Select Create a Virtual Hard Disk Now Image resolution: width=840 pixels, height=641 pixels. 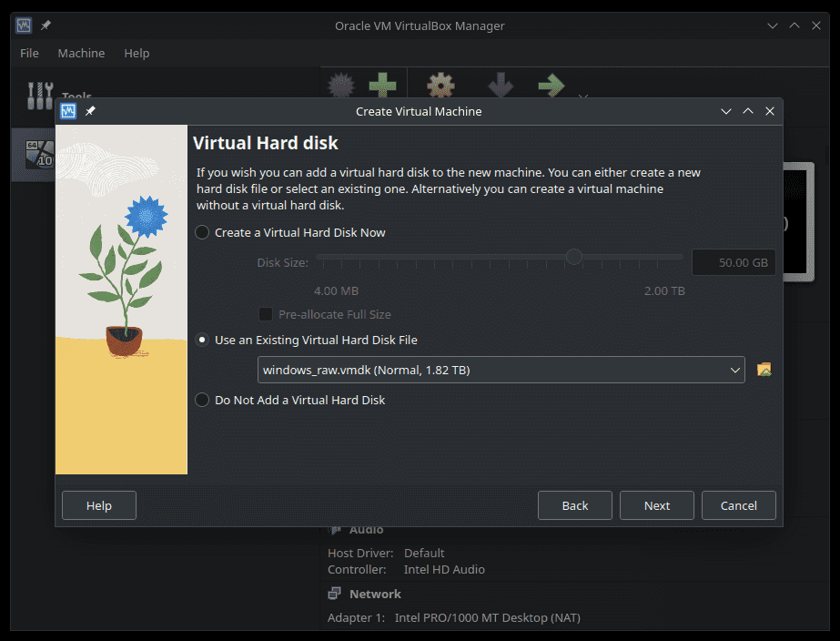(x=203, y=233)
